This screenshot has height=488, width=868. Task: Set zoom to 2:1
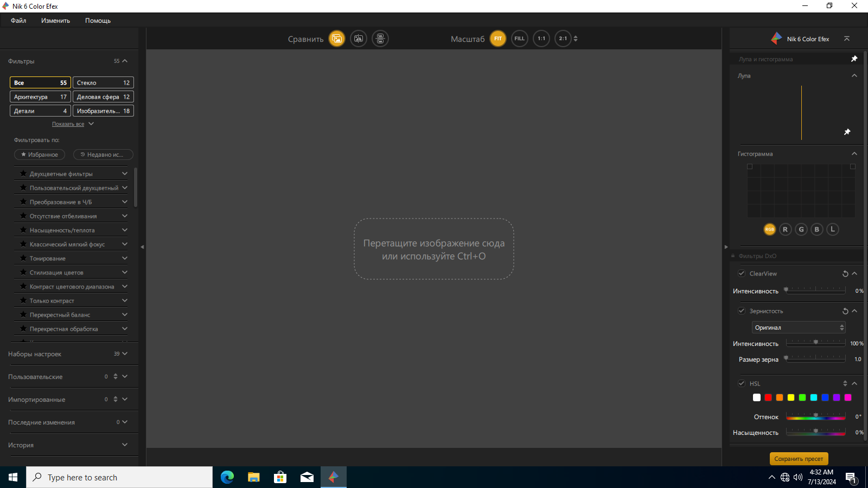pyautogui.click(x=563, y=38)
